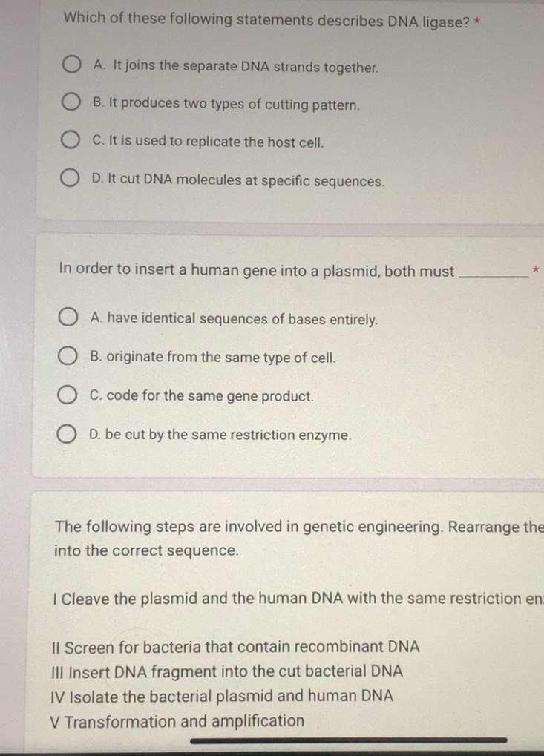Click step II Screen for bacteria text
Screen dimensions: 544x756
[237, 647]
